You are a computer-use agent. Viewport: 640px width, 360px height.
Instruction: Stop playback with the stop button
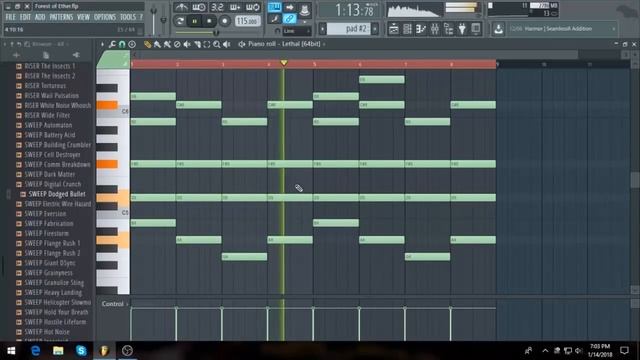tap(209, 21)
